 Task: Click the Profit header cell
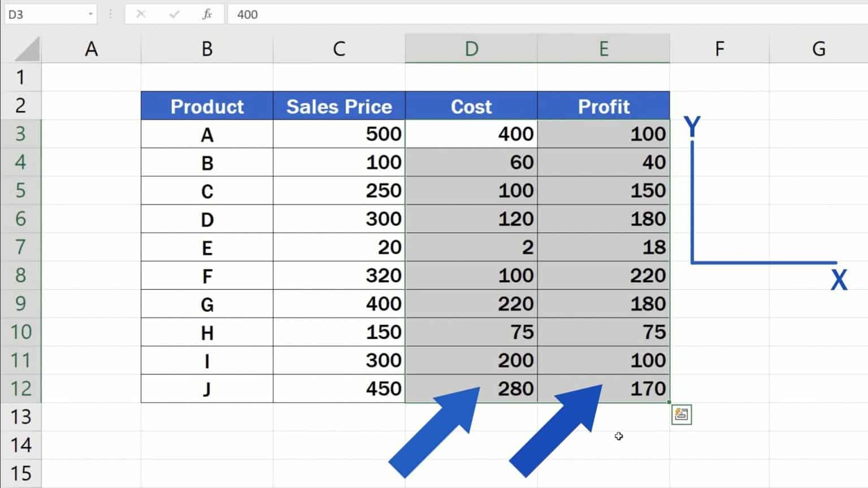click(x=604, y=106)
